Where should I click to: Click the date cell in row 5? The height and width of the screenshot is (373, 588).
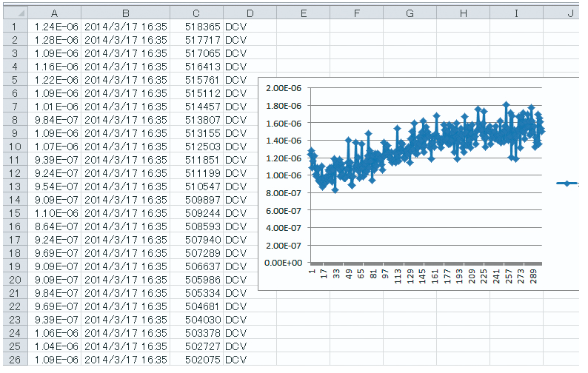tap(125, 80)
